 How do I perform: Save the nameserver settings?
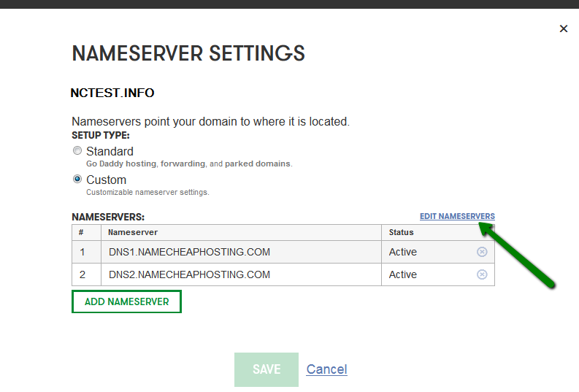click(267, 369)
